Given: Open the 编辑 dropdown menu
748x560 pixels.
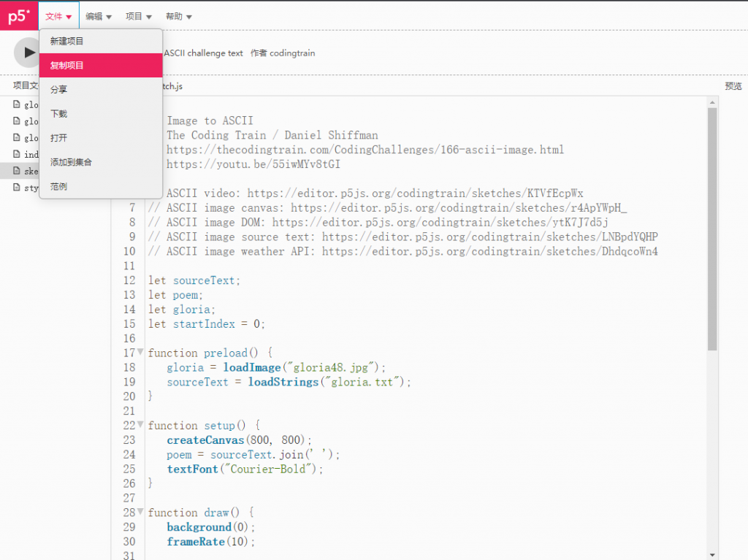Looking at the screenshot, I should [99, 16].
